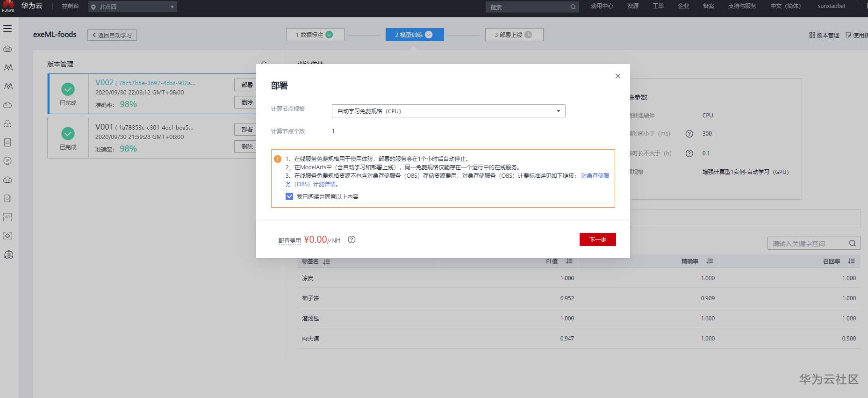Select step 2 模型训练

pos(415,35)
